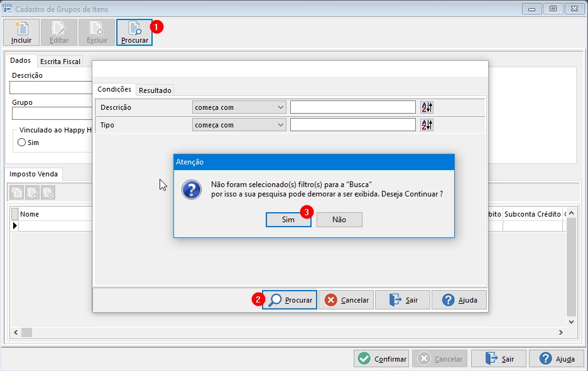Select the Sim radio under Vinculado ao Happy
The height and width of the screenshot is (371, 588).
point(22,142)
